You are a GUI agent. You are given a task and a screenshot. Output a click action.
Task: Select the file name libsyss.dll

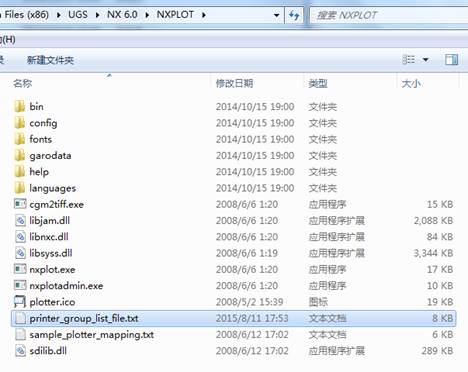pyautogui.click(x=51, y=253)
